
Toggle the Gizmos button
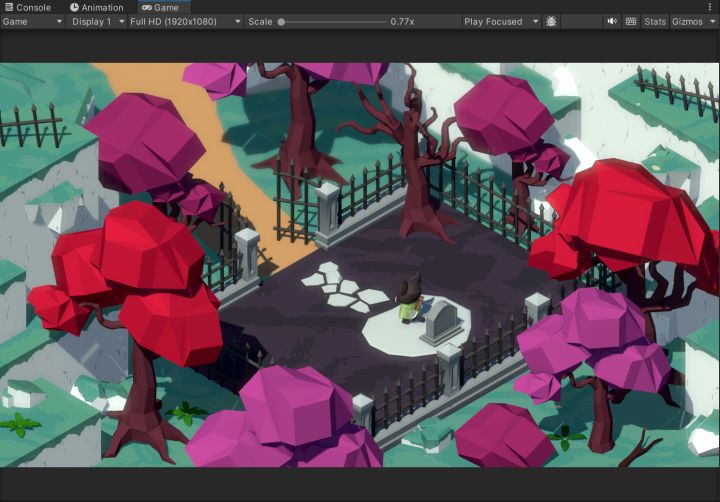click(x=687, y=22)
